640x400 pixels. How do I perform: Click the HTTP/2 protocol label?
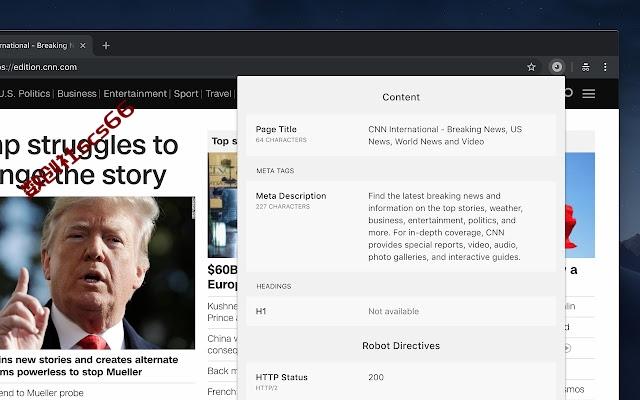[266, 388]
